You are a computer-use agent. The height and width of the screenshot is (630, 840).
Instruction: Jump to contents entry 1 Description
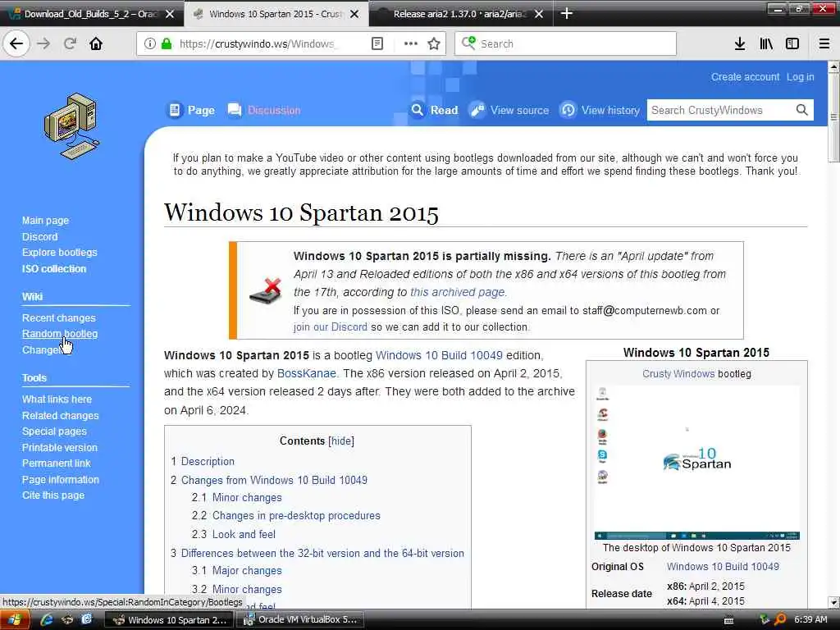[x=203, y=461]
